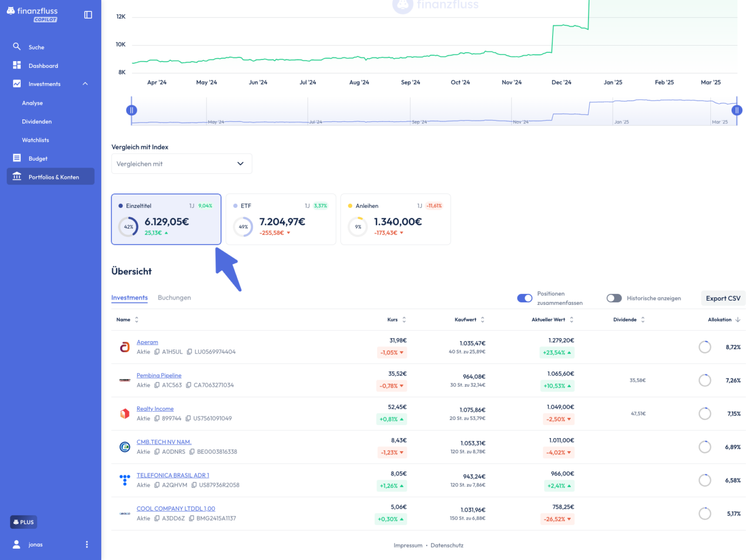This screenshot has width=756, height=560.
Task: Click the PLUS badge button
Action: [23, 522]
